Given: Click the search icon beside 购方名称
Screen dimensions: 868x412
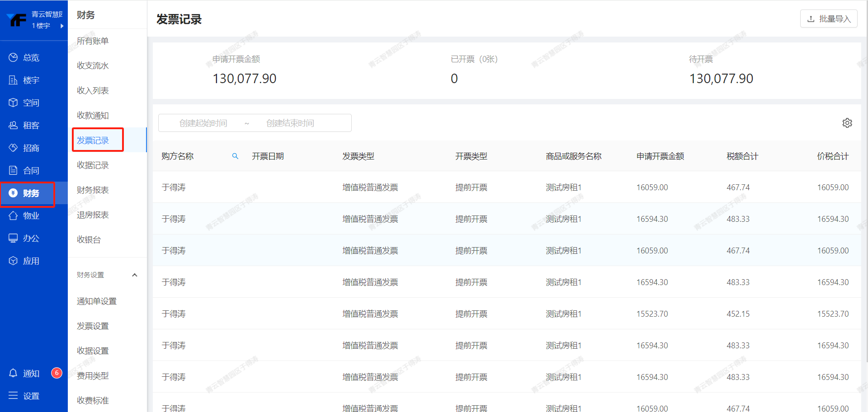Looking at the screenshot, I should click(x=235, y=156).
